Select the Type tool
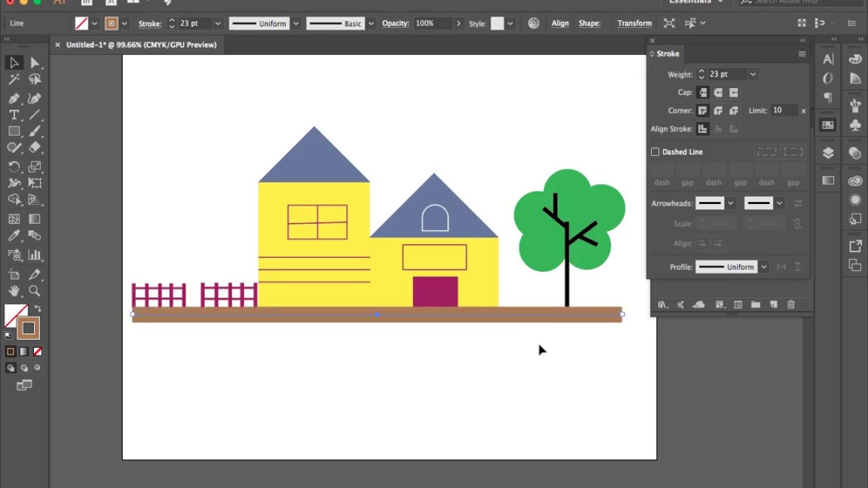Screen dimensions: 868x488 click(x=14, y=115)
